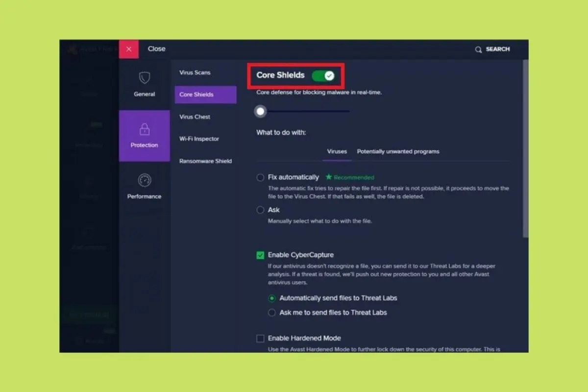Click the search magnifier icon
The width and height of the screenshot is (588, 392).
tap(478, 49)
